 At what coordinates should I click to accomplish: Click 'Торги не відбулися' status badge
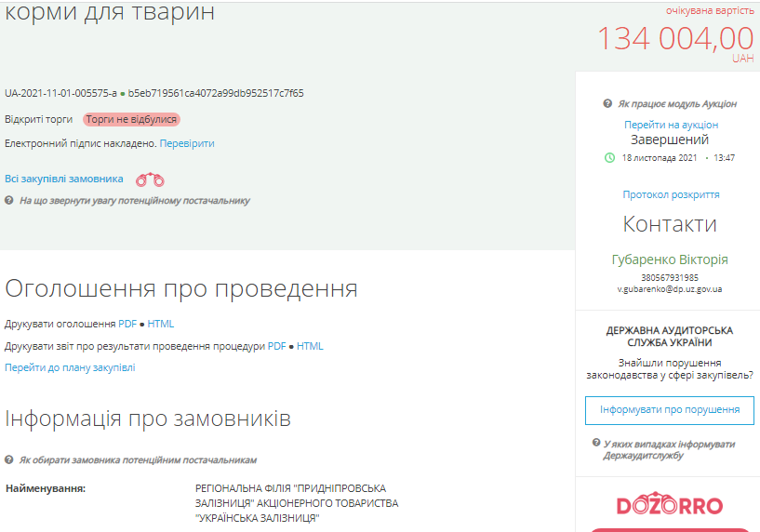131,119
